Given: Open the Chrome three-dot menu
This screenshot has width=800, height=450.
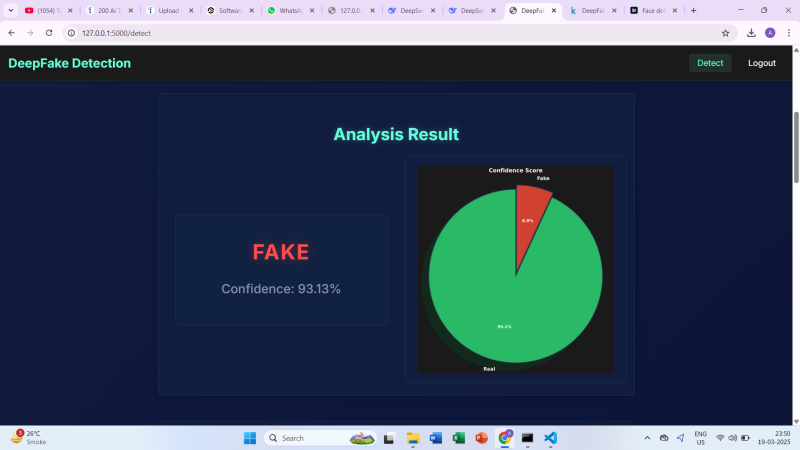Looking at the screenshot, I should pos(788,32).
